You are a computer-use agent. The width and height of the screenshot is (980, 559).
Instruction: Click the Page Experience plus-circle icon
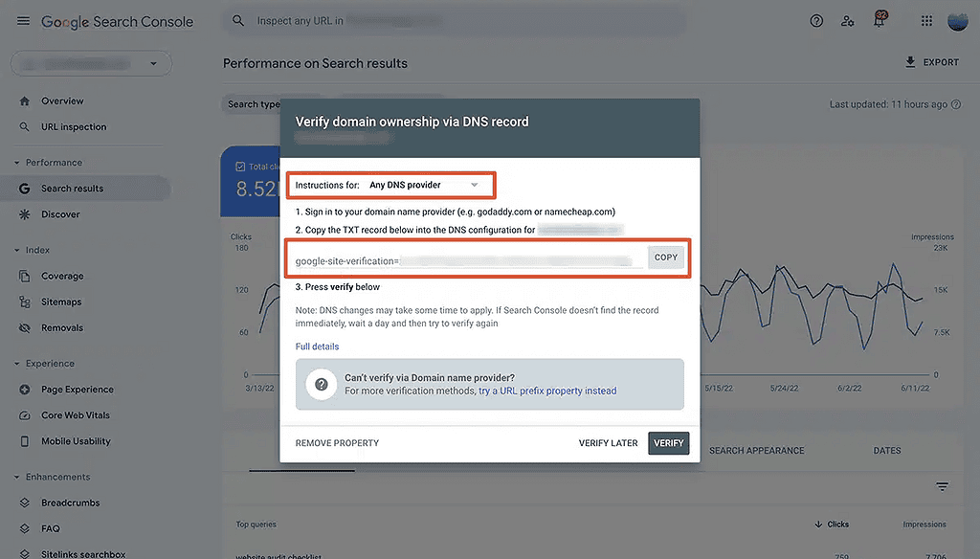[24, 389]
